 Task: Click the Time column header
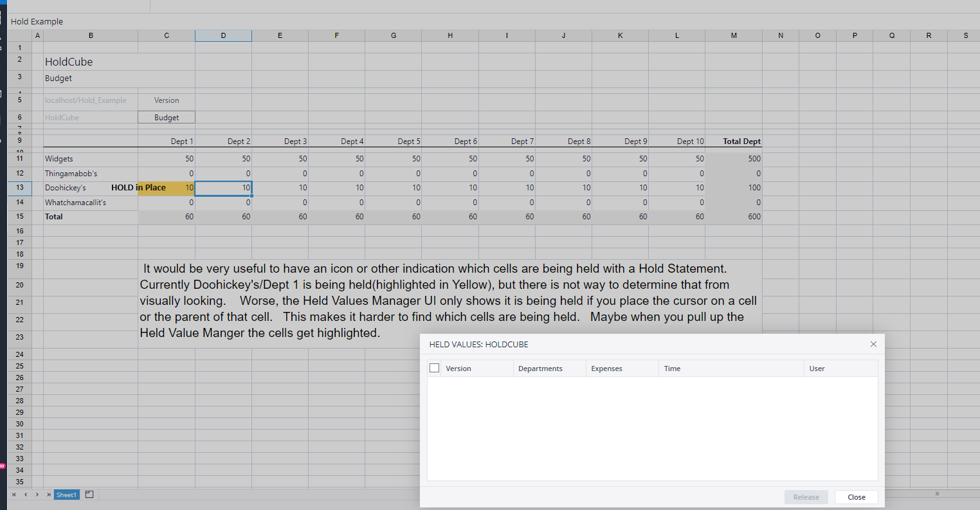672,369
